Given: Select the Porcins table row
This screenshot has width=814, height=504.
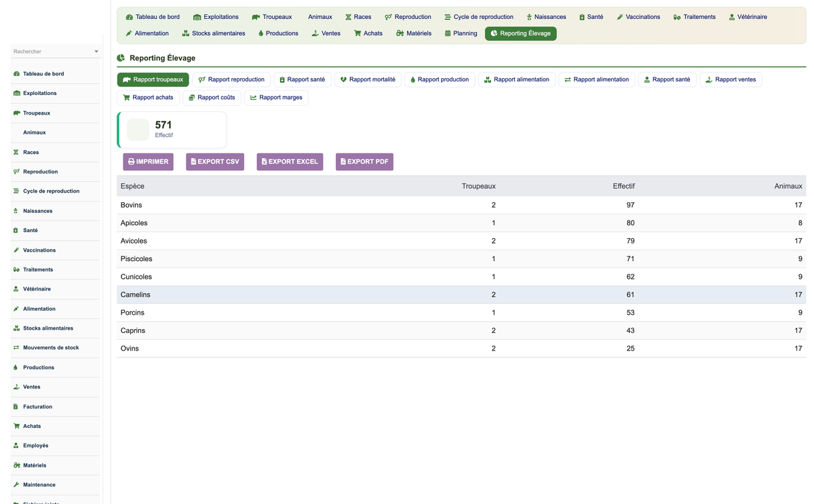Looking at the screenshot, I should coord(461,313).
